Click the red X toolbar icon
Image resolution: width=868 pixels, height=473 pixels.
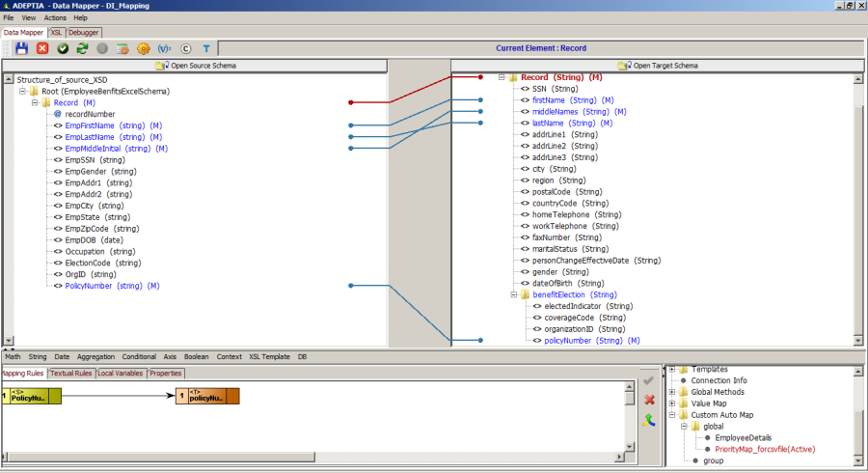pyautogui.click(x=42, y=48)
